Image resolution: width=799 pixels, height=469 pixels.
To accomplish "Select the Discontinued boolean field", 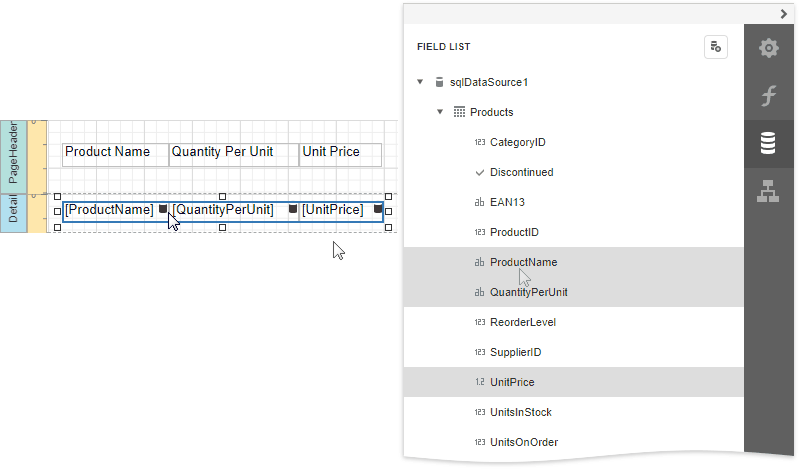I will coord(521,172).
